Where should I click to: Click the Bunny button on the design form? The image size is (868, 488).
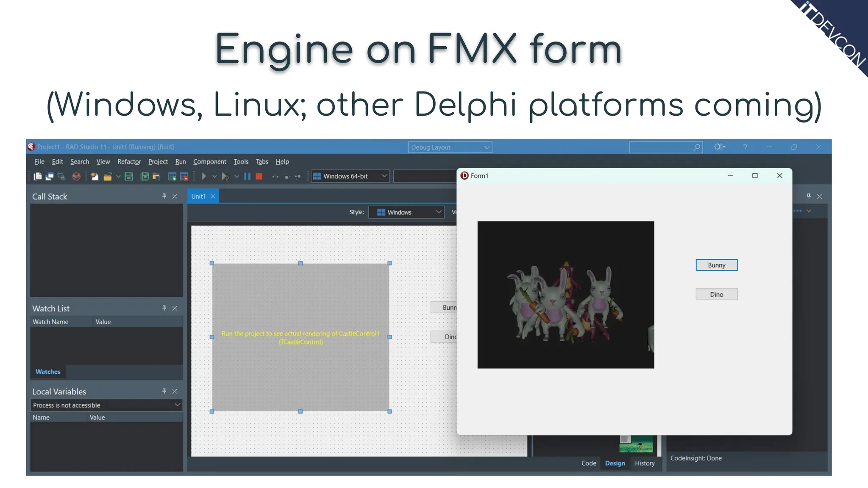coord(444,308)
